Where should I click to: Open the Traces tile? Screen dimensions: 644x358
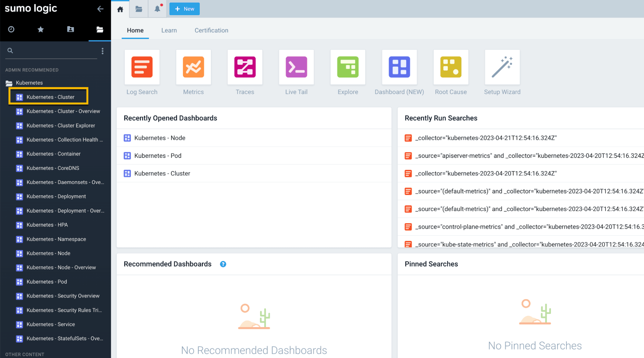[x=245, y=67]
